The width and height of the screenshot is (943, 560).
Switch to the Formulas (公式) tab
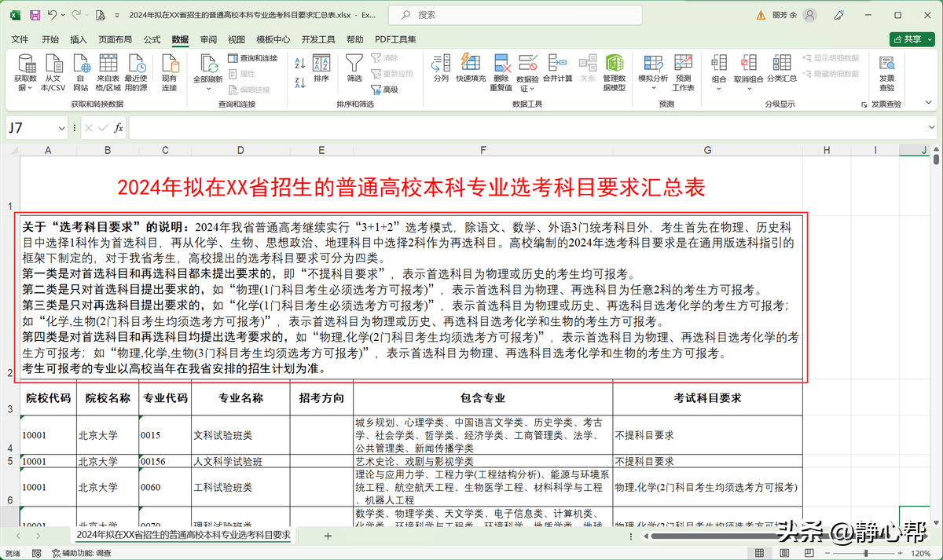click(x=152, y=39)
